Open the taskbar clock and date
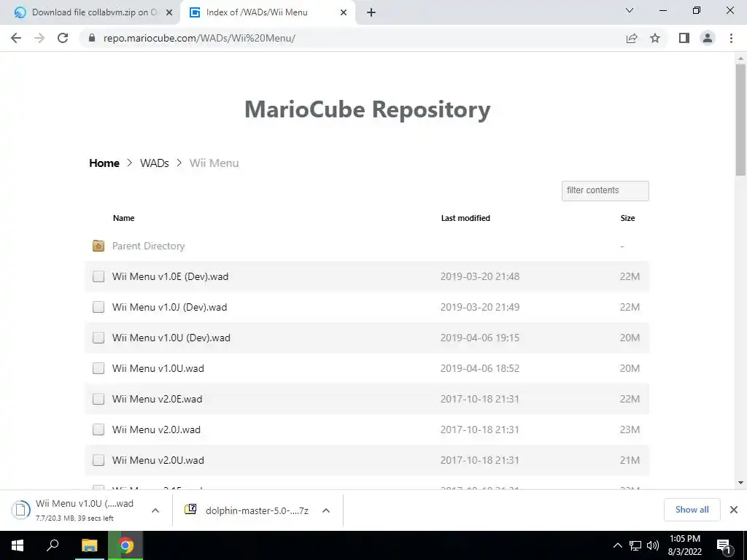The width and height of the screenshot is (747, 560). (684, 545)
